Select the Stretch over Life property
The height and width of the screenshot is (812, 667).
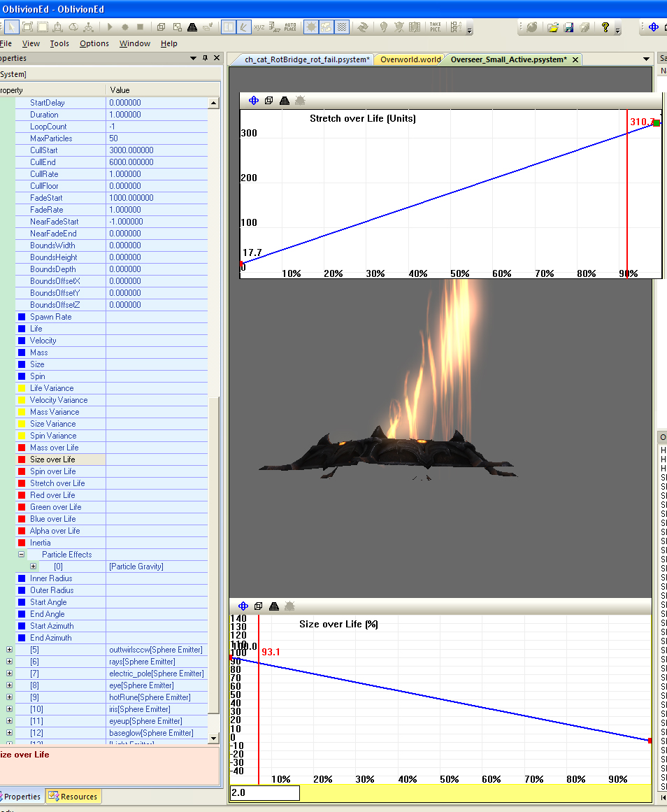point(57,483)
